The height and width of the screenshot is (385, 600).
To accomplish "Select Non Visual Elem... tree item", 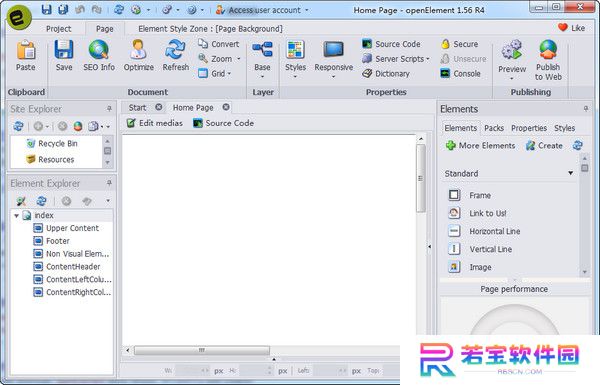I will 72,254.
